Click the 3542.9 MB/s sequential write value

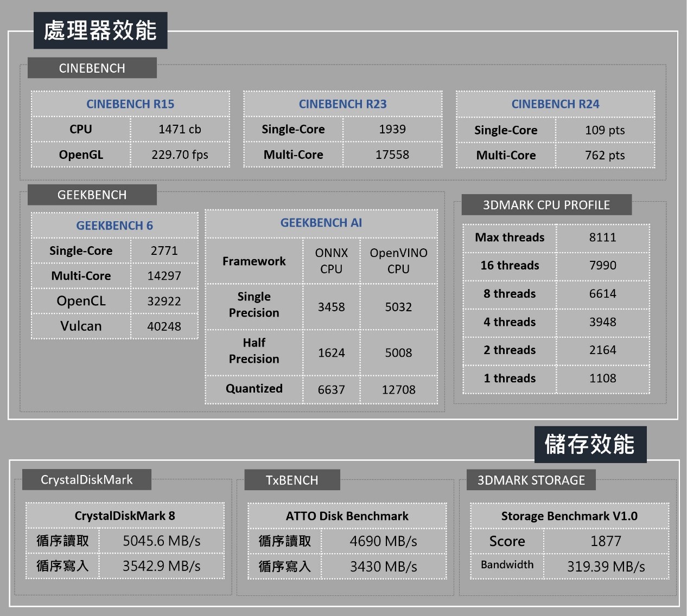pyautogui.click(x=162, y=566)
